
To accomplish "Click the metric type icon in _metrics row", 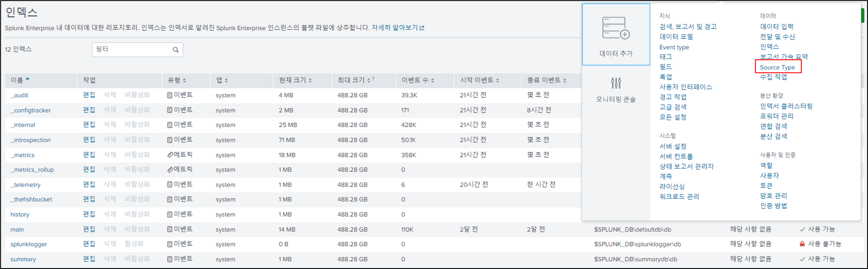I will (x=170, y=155).
